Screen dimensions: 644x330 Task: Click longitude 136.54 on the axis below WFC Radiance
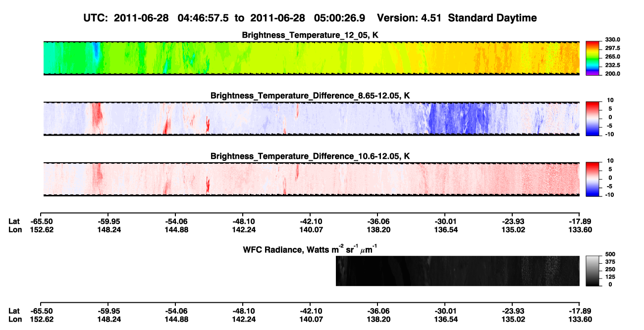(x=445, y=319)
